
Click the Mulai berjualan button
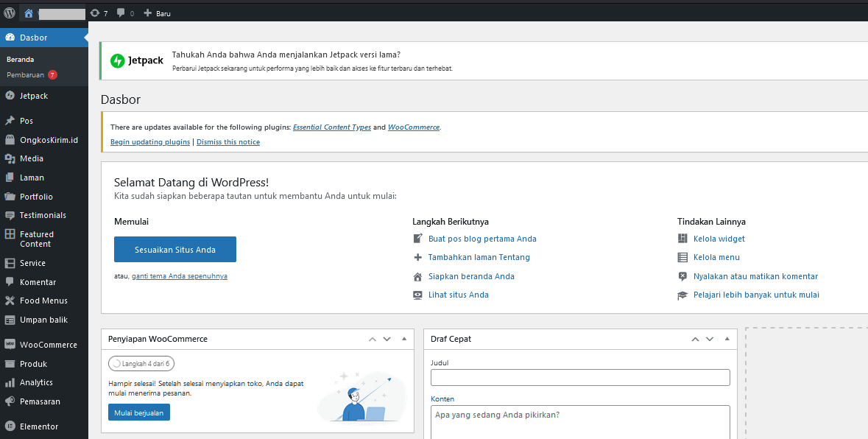pyautogui.click(x=139, y=412)
